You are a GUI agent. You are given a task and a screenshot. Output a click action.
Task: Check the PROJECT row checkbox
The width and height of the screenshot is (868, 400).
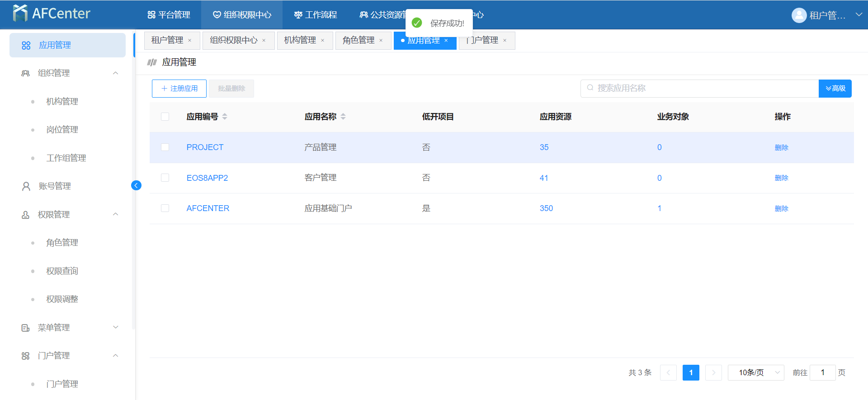[165, 147]
